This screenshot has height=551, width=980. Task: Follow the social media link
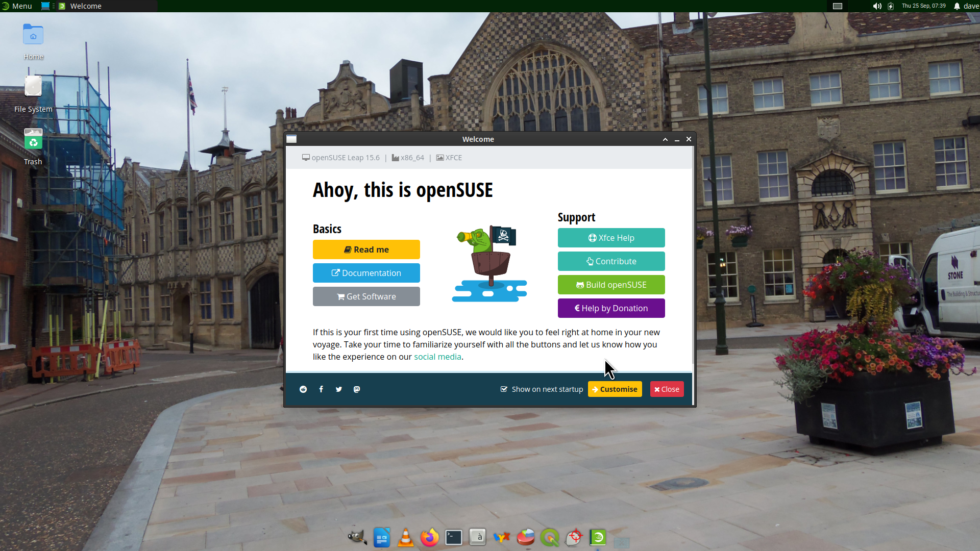pos(437,357)
